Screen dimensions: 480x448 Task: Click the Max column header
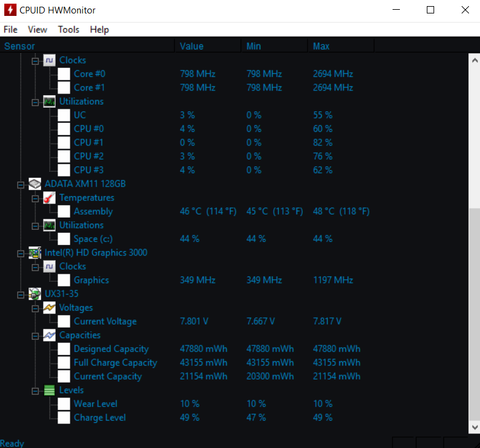tap(341, 46)
